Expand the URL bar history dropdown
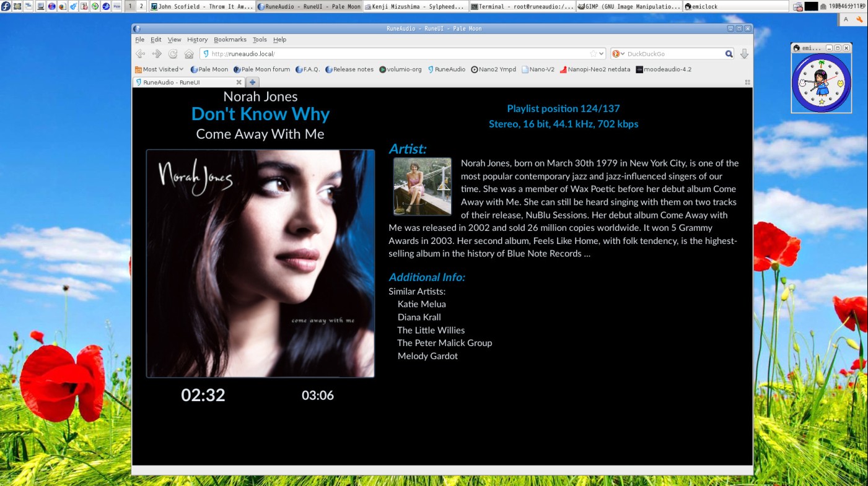Viewport: 868px width, 486px height. (x=601, y=54)
